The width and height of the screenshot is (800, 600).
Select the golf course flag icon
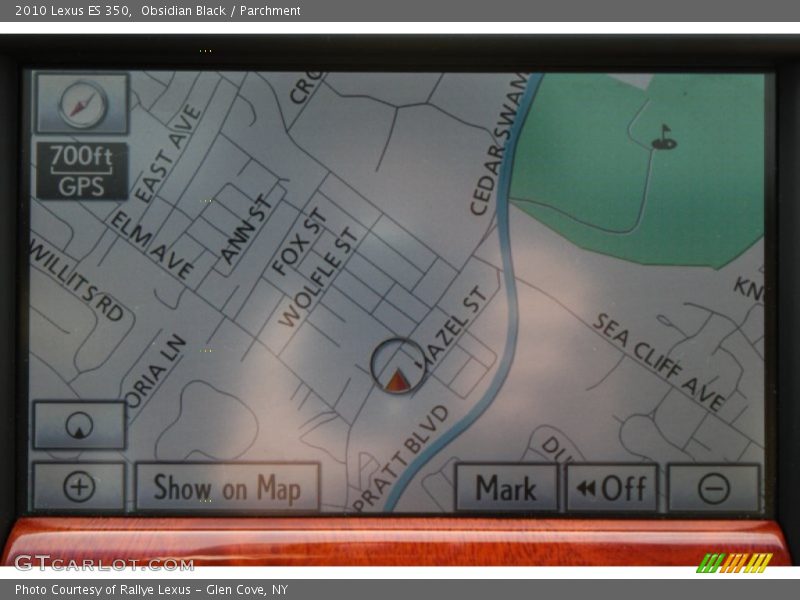tap(663, 138)
